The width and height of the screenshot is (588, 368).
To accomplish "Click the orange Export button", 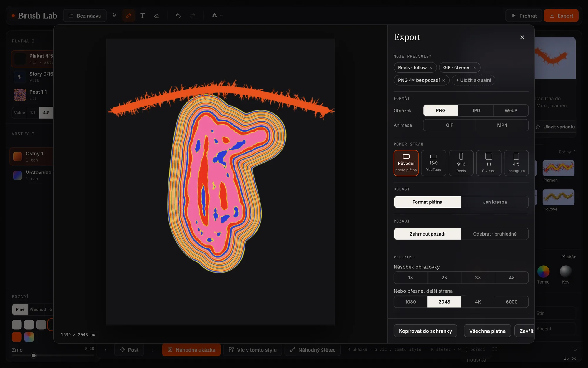I will pyautogui.click(x=561, y=16).
